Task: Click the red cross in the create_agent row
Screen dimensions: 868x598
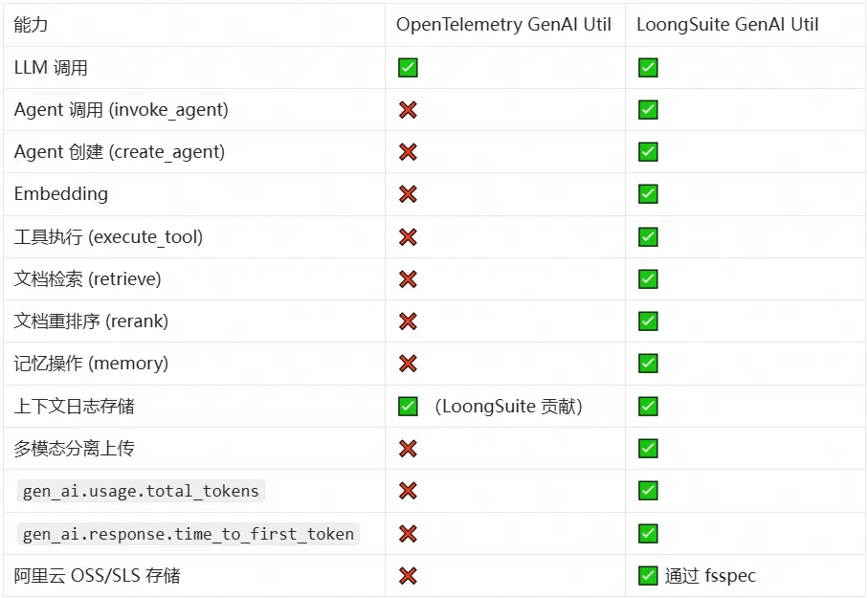Action: click(408, 152)
